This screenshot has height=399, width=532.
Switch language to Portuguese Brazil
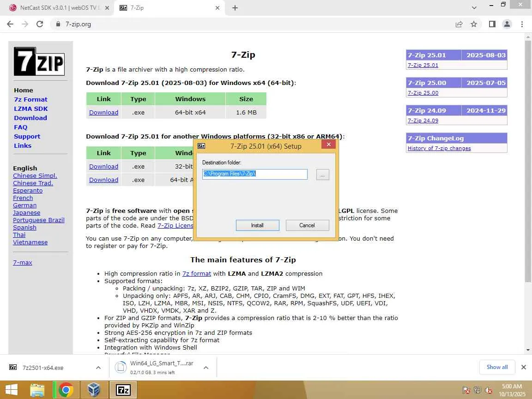pyautogui.click(x=39, y=220)
